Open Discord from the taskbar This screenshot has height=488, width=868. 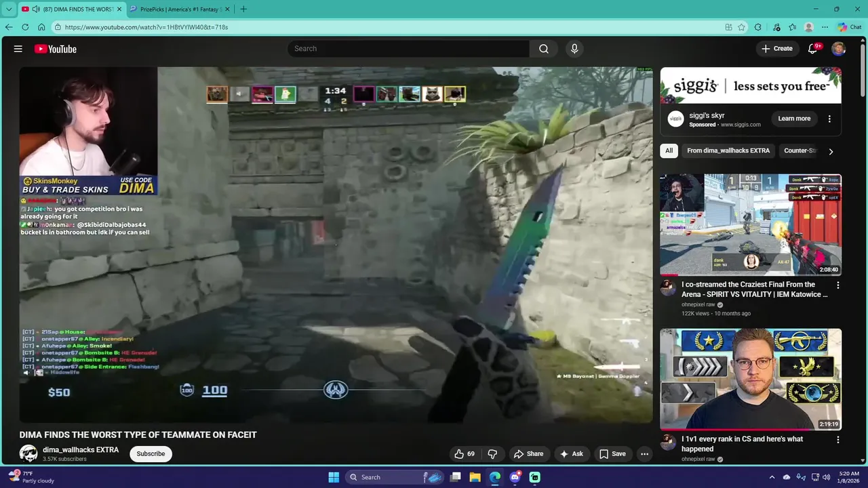click(x=515, y=477)
